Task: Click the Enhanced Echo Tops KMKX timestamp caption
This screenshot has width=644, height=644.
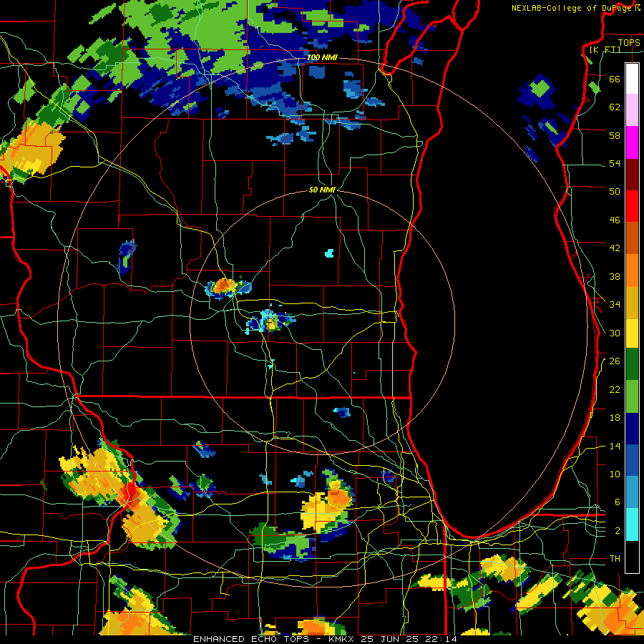Action: [x=325, y=639]
